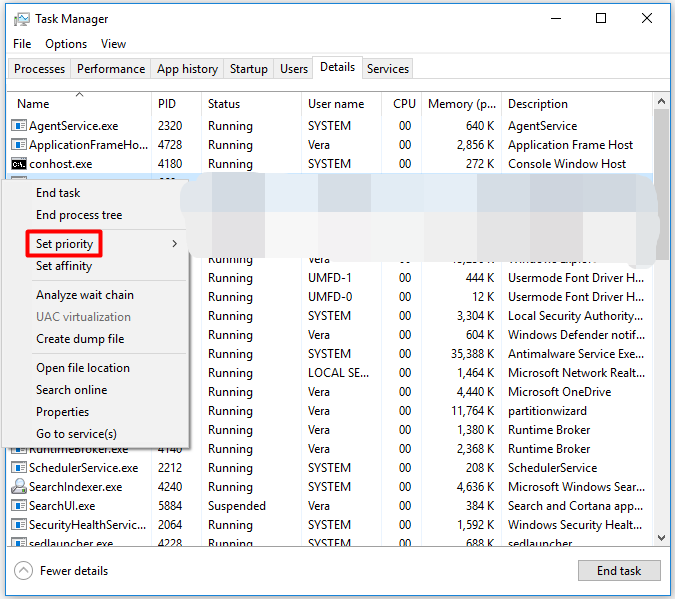Viewport: 675px width, 599px height.
Task: Click the 11,764 K memory value
Action: [472, 411]
